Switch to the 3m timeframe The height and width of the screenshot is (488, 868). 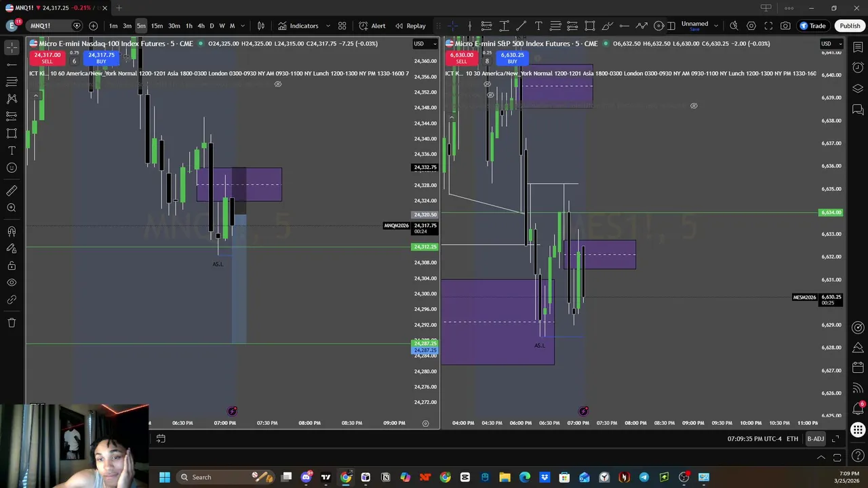pyautogui.click(x=127, y=26)
